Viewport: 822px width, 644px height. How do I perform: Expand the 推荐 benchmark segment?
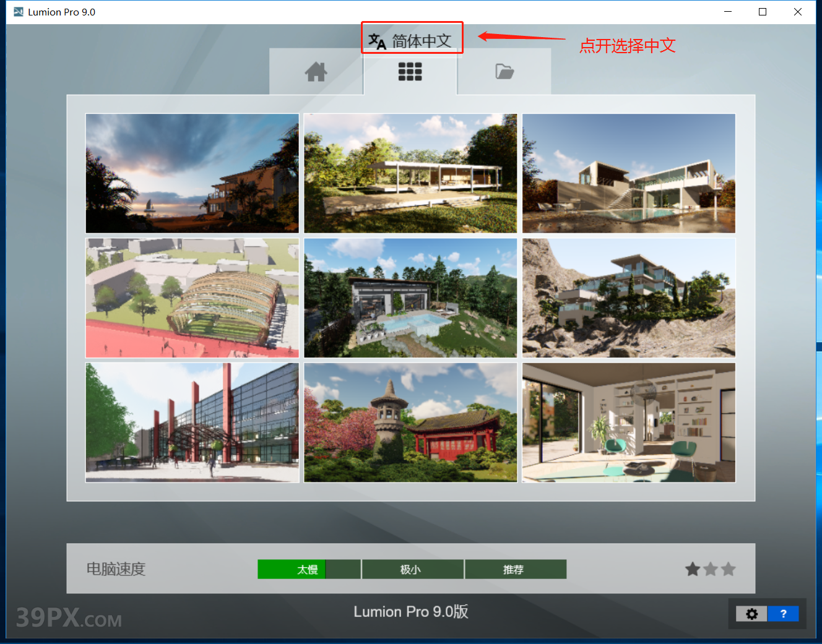(x=515, y=569)
